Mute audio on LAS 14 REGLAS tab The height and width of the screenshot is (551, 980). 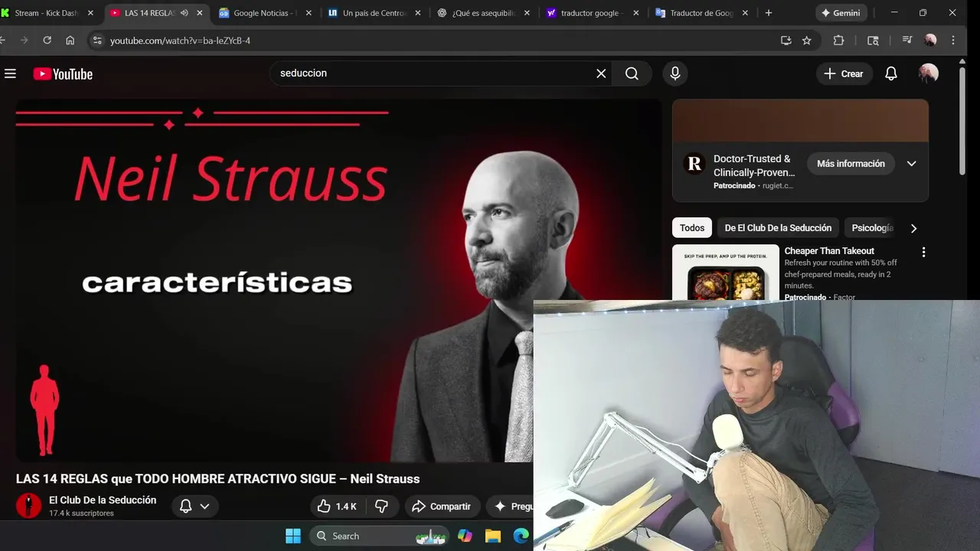[x=185, y=13]
